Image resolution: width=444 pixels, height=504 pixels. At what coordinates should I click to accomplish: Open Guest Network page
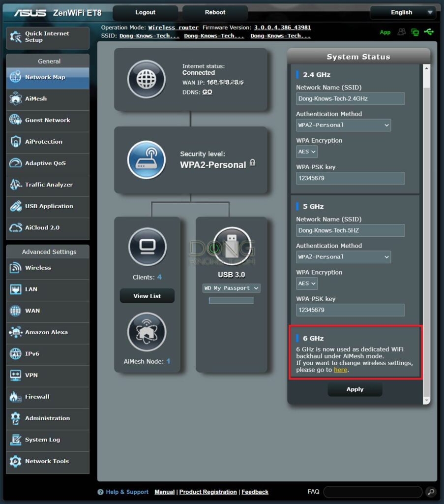click(x=48, y=120)
